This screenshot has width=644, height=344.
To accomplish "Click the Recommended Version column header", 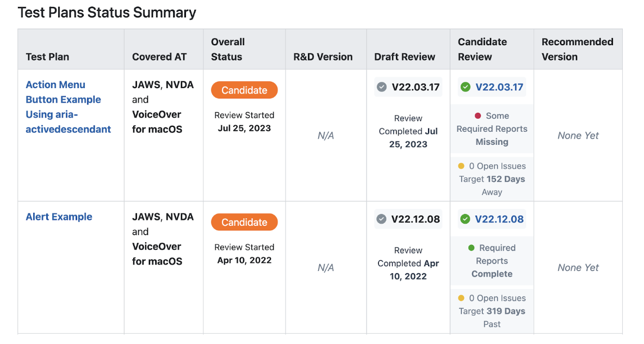I will pos(577,50).
